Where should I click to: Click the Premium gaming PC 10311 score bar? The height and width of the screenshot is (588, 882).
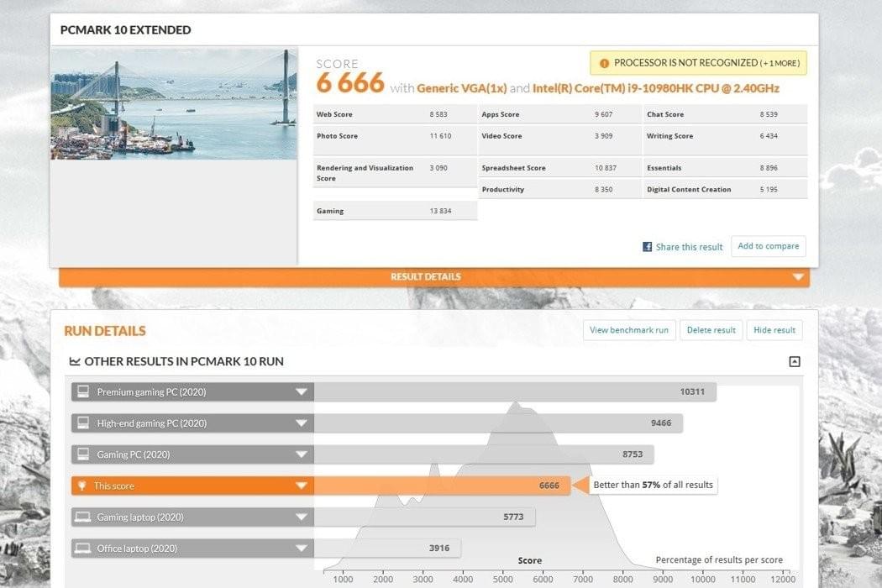(515, 392)
